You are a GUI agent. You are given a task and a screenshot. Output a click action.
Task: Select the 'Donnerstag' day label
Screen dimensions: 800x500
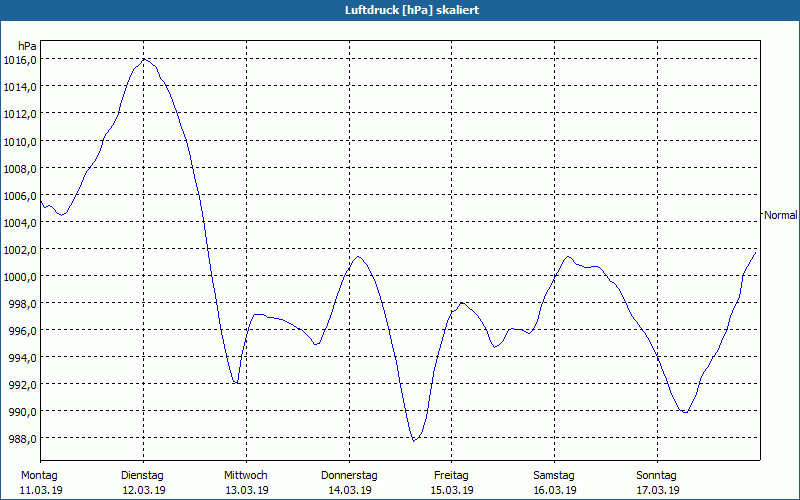(x=349, y=476)
